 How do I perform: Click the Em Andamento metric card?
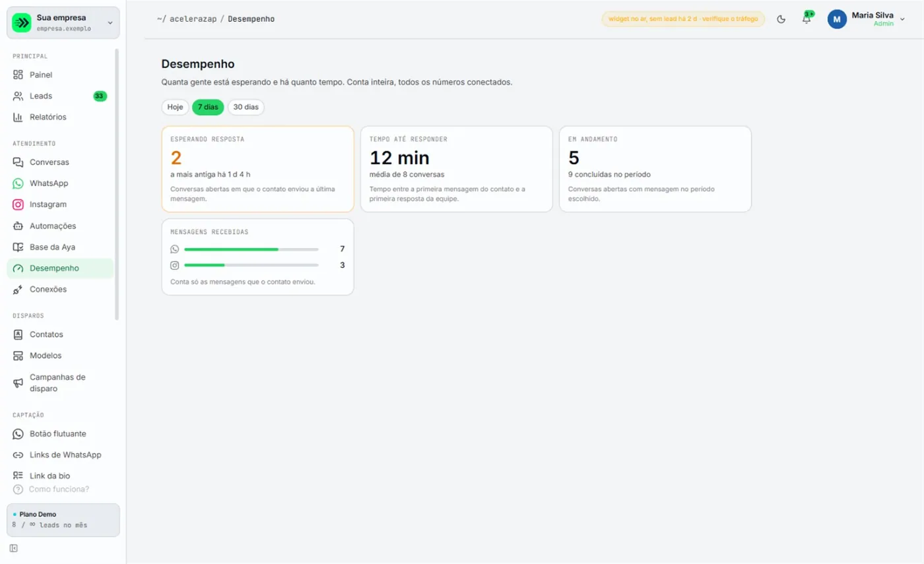(x=655, y=169)
